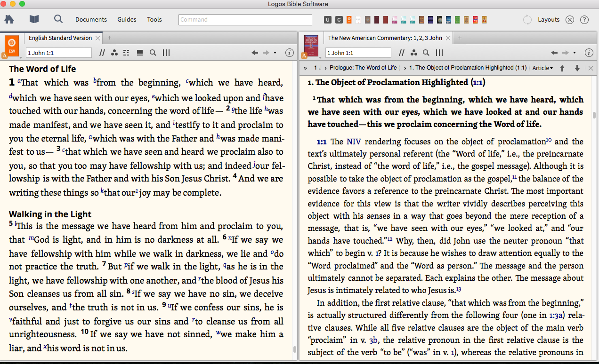This screenshot has height=364, width=599.
Task: Go forward in commentary panel history
Action: click(566, 53)
